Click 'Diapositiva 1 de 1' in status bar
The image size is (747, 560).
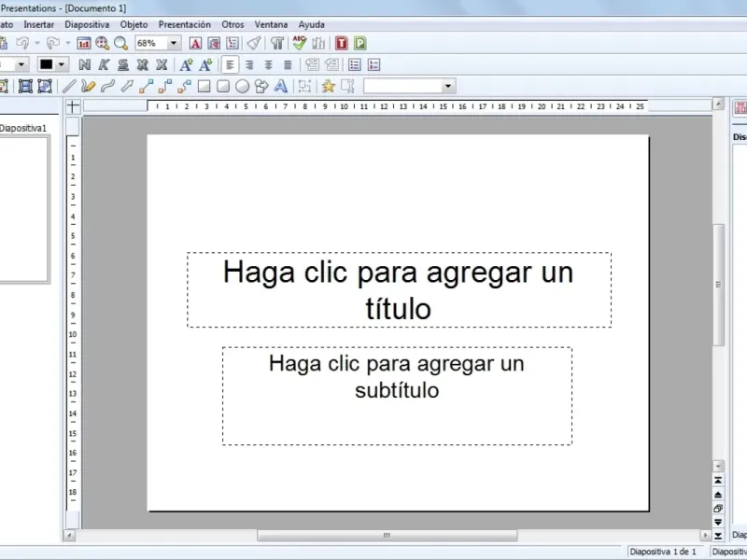click(663, 552)
